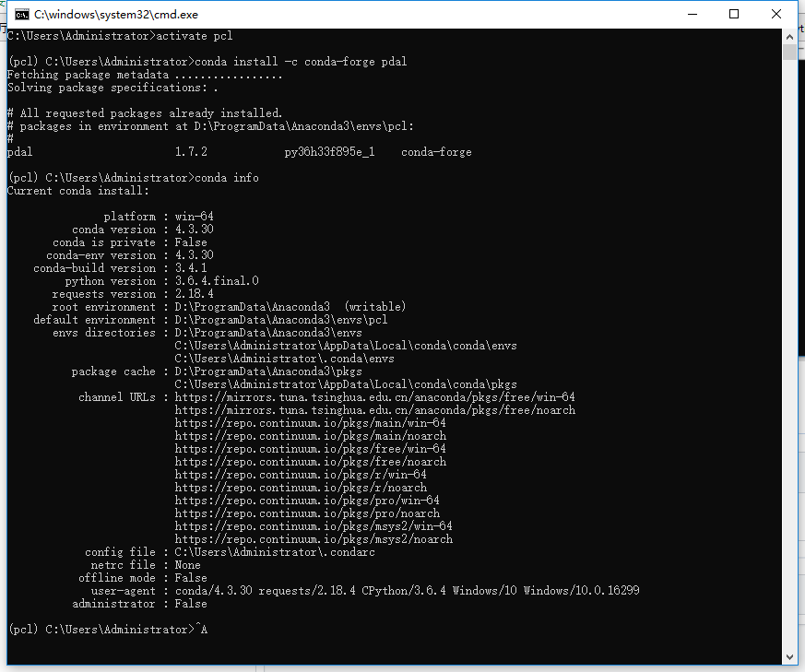Click the active prompt line at the bottom
Screen dimensions: 805x672
pyautogui.click(x=106, y=629)
